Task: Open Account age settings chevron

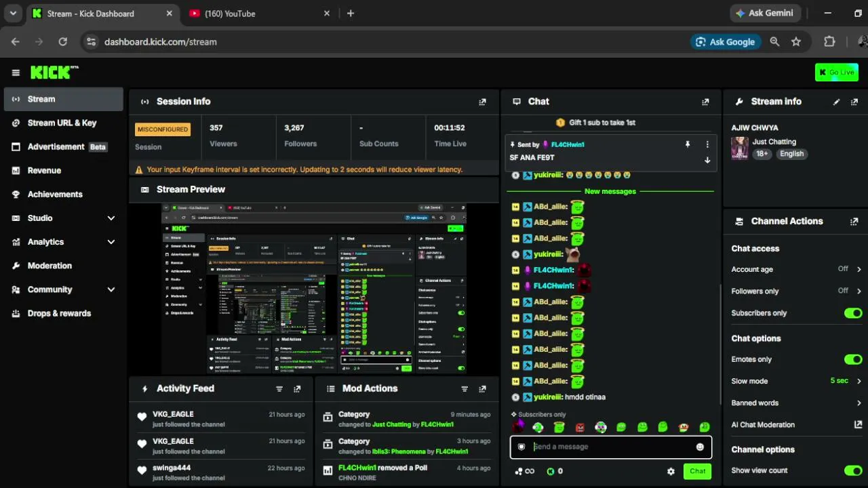Action: pyautogui.click(x=859, y=270)
